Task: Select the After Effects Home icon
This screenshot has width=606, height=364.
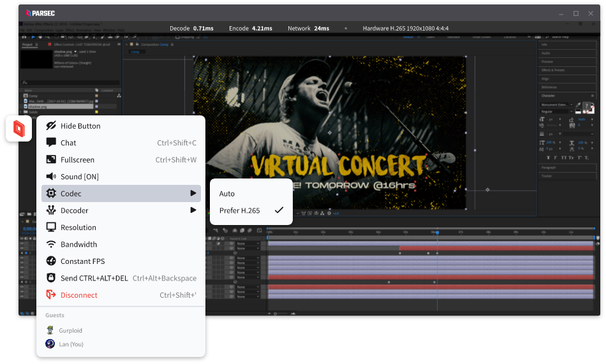Action: [x=24, y=37]
